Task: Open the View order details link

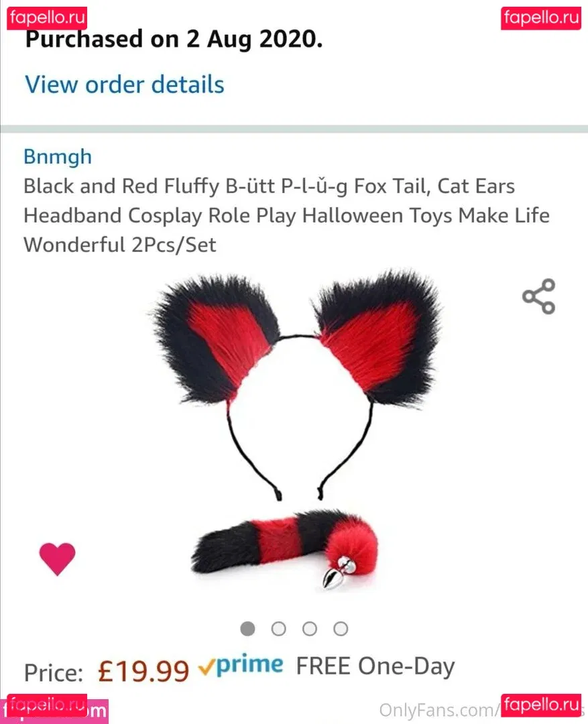Action: (x=125, y=84)
